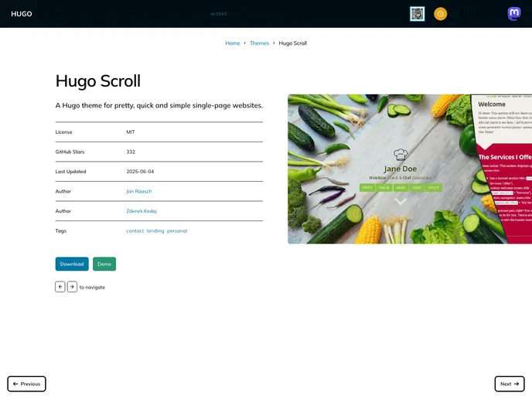The width and height of the screenshot is (532, 396).
Task: Go to the Next theme
Action: [x=510, y=384]
